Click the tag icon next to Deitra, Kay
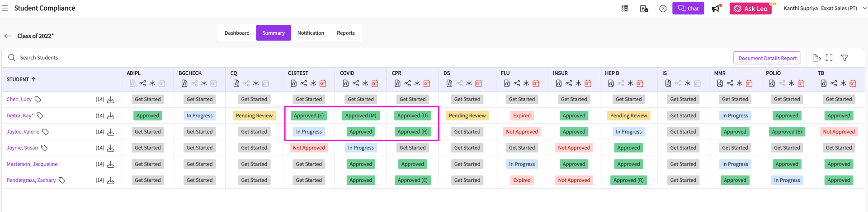The width and height of the screenshot is (868, 212). (x=40, y=116)
